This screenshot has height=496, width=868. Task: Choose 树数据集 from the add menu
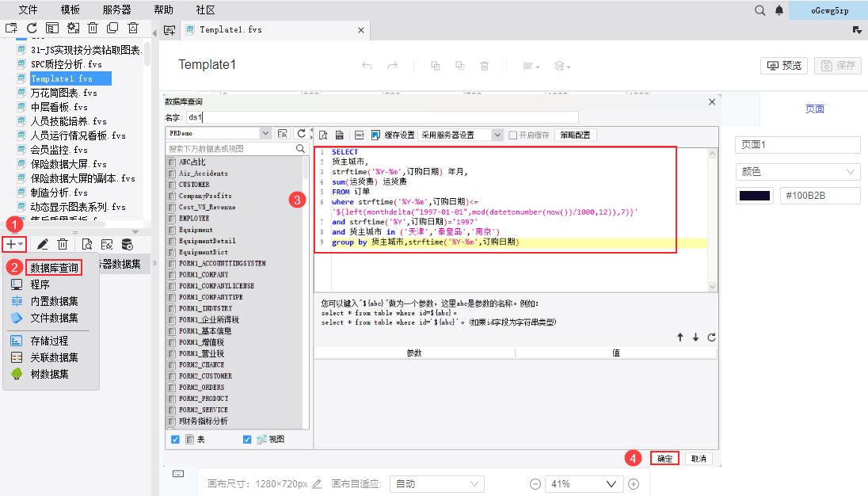[x=49, y=374]
